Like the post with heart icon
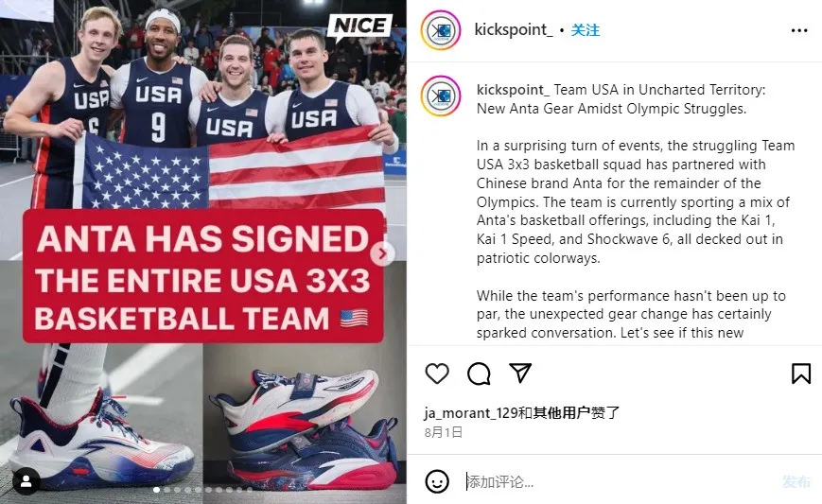The height and width of the screenshot is (504, 822). tap(437, 374)
